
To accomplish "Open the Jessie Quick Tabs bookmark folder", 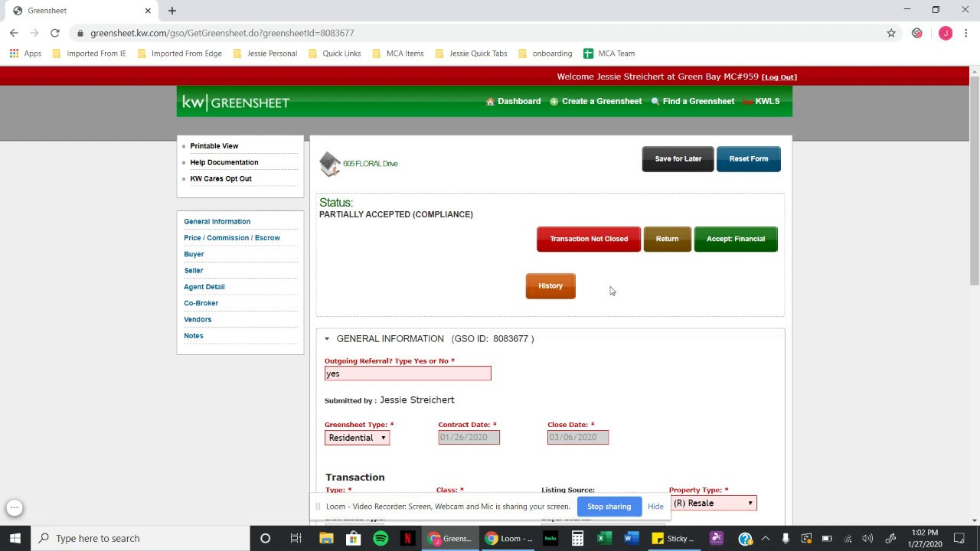I will (471, 54).
